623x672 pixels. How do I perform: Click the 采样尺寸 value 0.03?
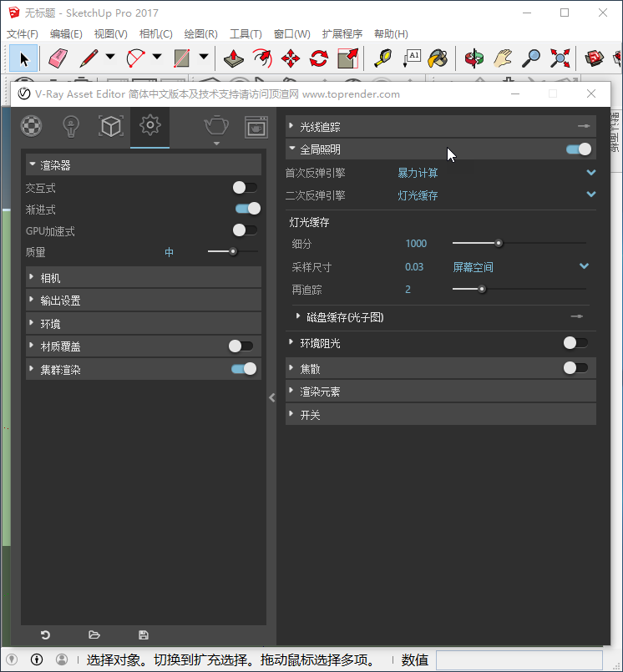tap(414, 267)
